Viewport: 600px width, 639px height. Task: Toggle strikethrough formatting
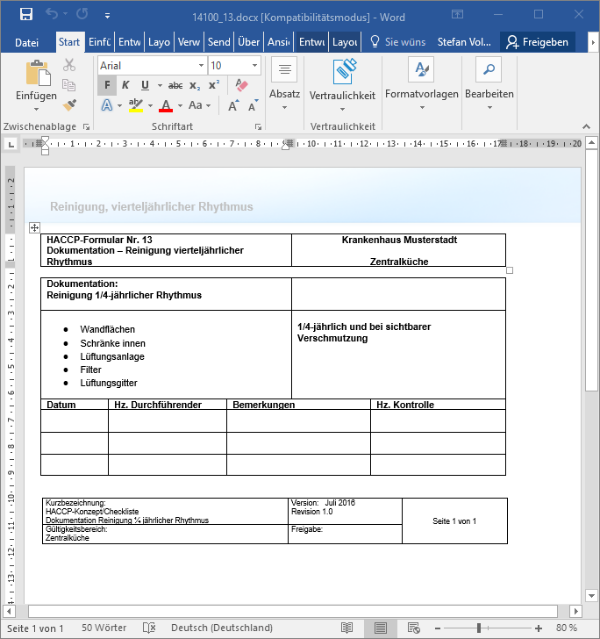175,85
